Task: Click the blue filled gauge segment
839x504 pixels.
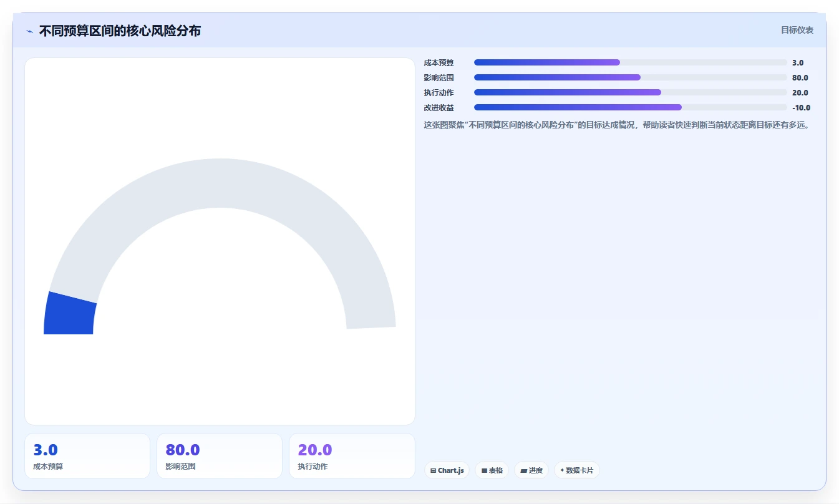Action: 70,314
